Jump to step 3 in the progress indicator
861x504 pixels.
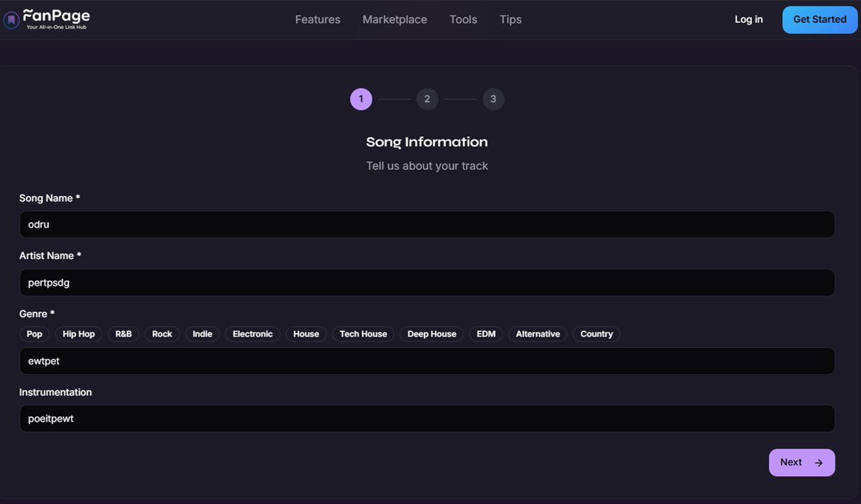coord(493,99)
